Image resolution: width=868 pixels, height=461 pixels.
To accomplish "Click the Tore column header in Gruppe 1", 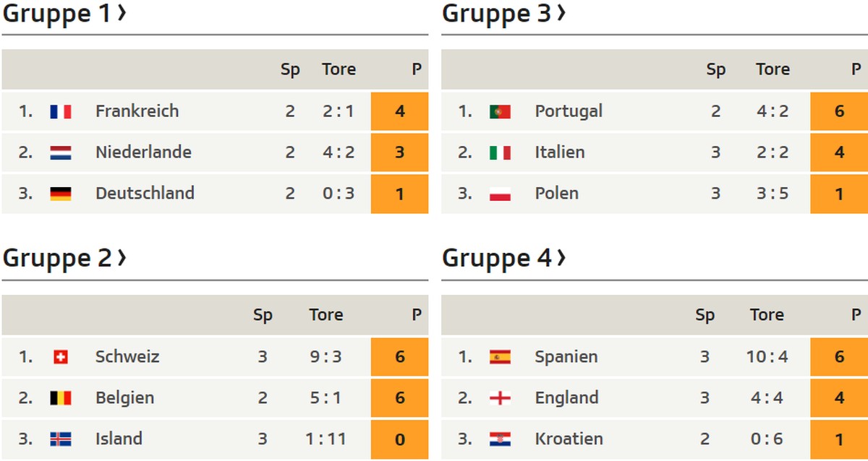I will pyautogui.click(x=339, y=69).
